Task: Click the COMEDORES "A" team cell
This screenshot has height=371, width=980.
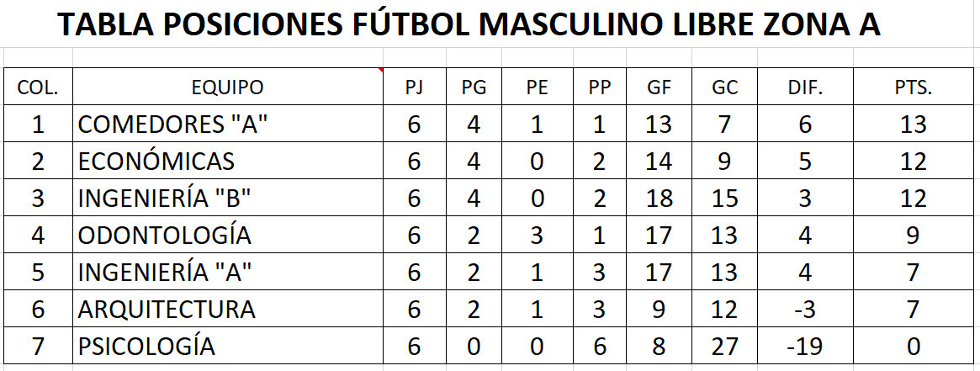Action: (227, 124)
